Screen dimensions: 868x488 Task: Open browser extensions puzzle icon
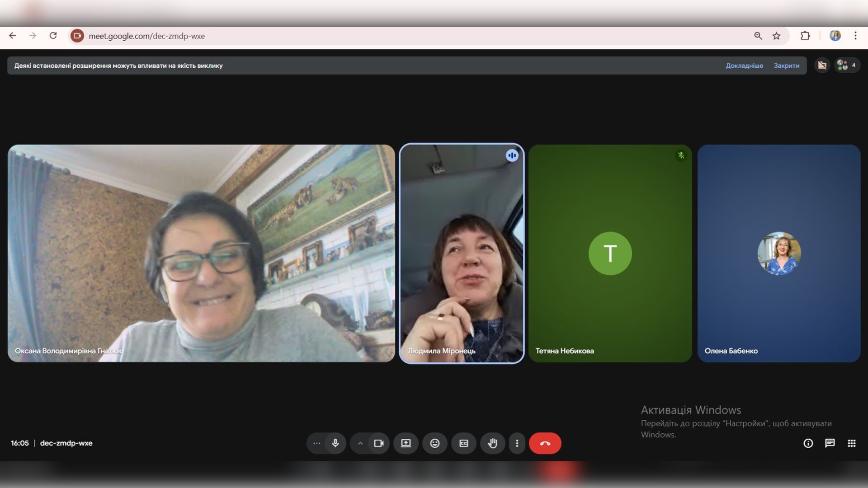pos(805,36)
